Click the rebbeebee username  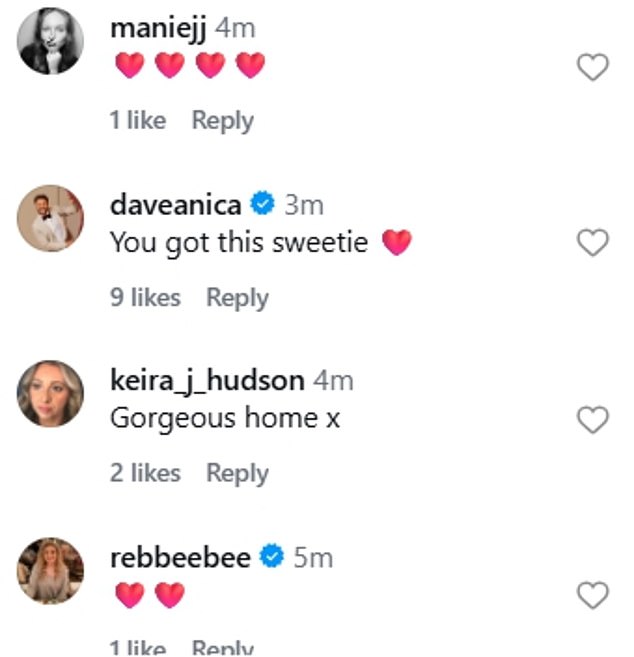[x=180, y=557]
